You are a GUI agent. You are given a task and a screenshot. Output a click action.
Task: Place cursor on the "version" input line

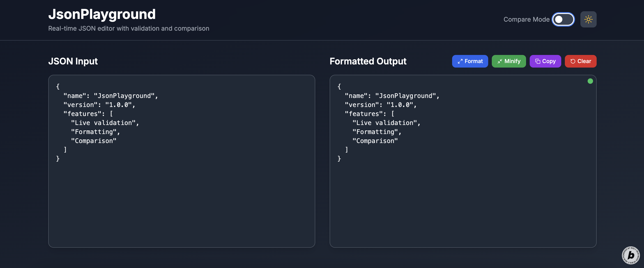point(99,105)
